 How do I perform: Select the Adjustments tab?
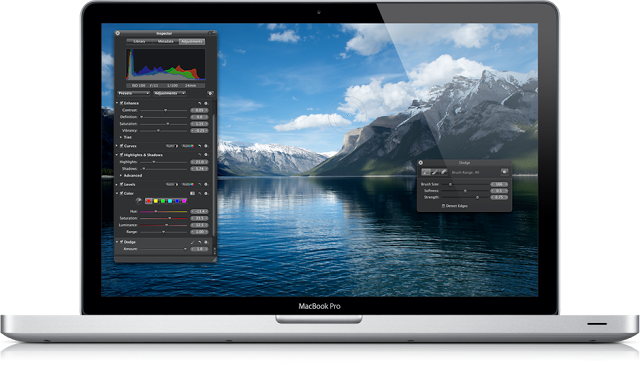192,42
